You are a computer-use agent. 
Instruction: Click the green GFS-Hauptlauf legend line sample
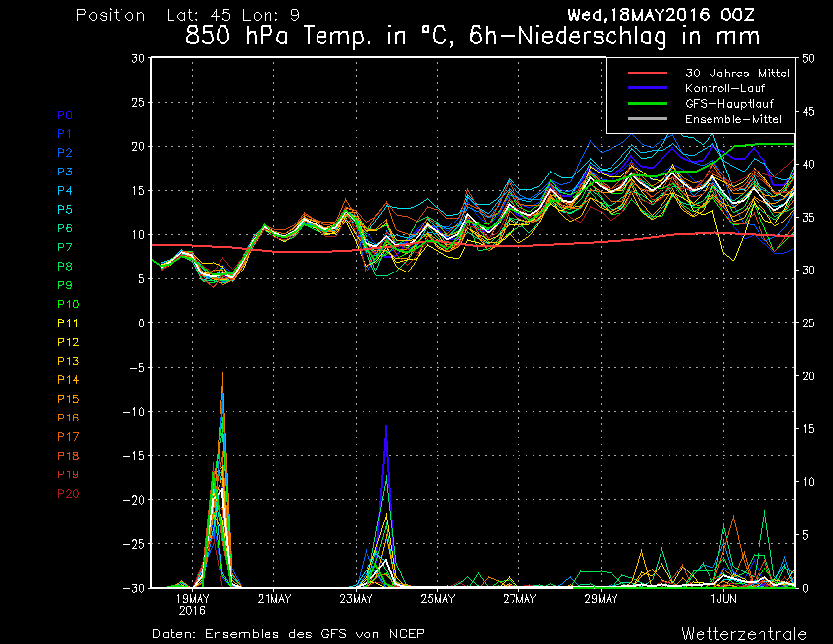(648, 104)
